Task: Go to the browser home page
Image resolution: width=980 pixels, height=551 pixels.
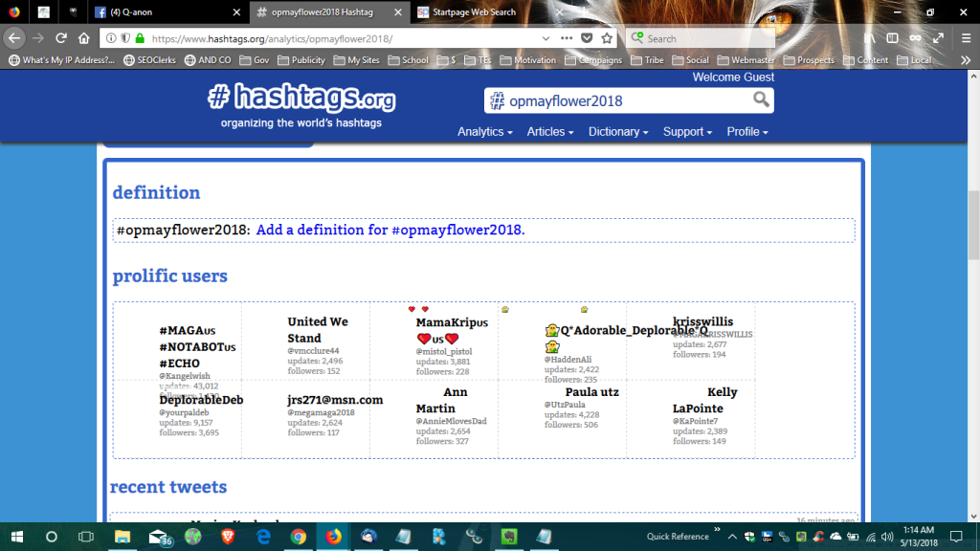Action: [x=84, y=38]
